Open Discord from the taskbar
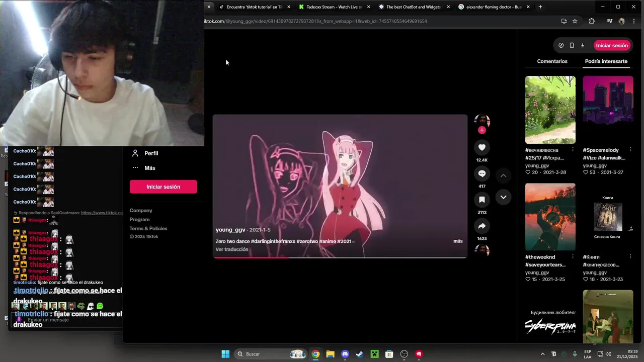This screenshot has height=362, width=644. click(x=345, y=354)
